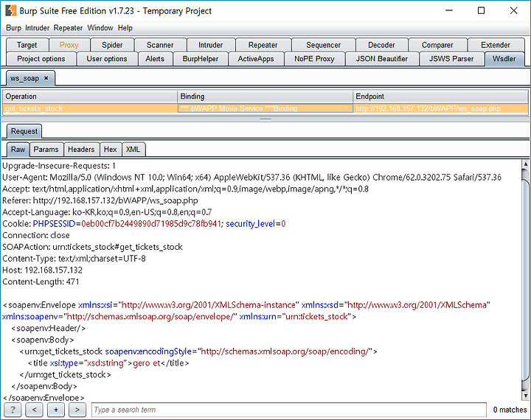This screenshot has width=531, height=420.
Task: Click the Referer header line
Action: click(x=100, y=200)
